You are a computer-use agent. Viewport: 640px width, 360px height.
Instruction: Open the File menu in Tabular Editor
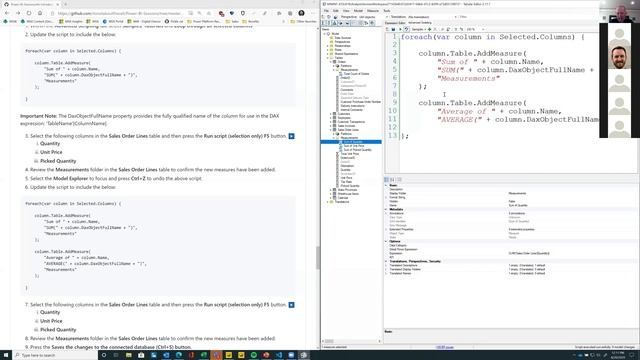[x=326, y=11]
